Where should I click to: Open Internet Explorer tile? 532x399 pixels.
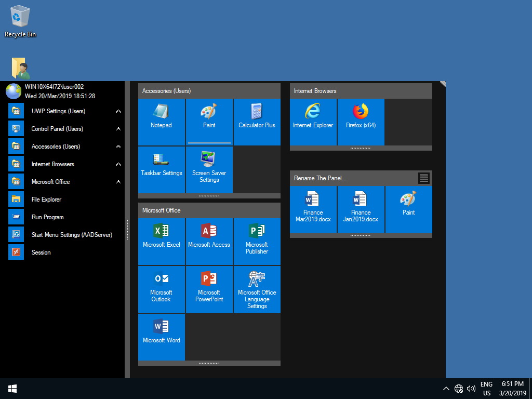click(x=313, y=117)
